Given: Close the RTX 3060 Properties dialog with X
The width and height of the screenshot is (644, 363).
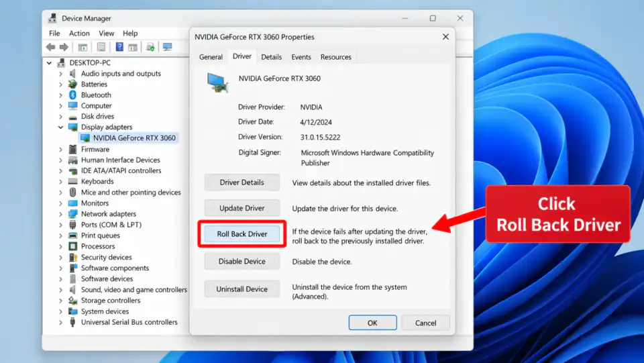Looking at the screenshot, I should (445, 37).
